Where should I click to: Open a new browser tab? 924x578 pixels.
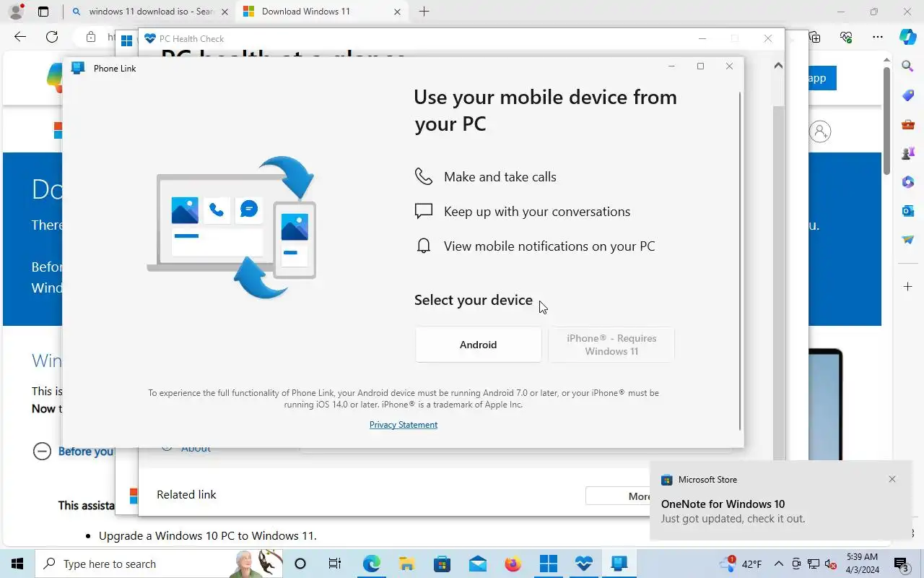point(424,12)
